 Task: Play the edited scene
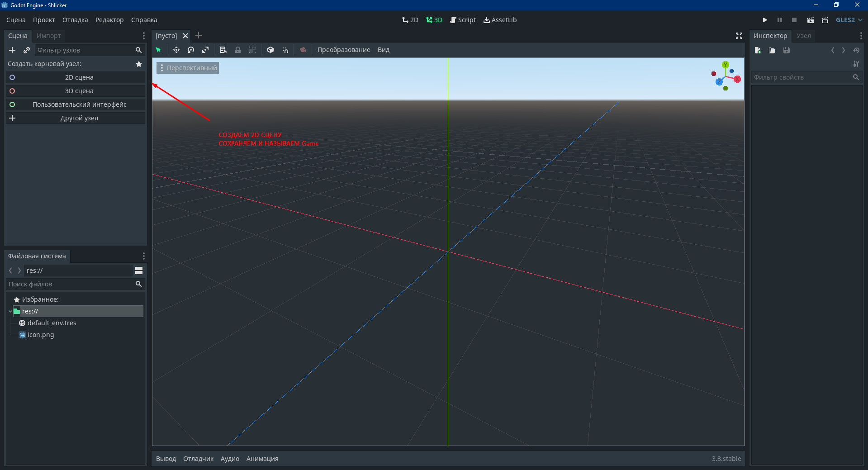point(811,20)
